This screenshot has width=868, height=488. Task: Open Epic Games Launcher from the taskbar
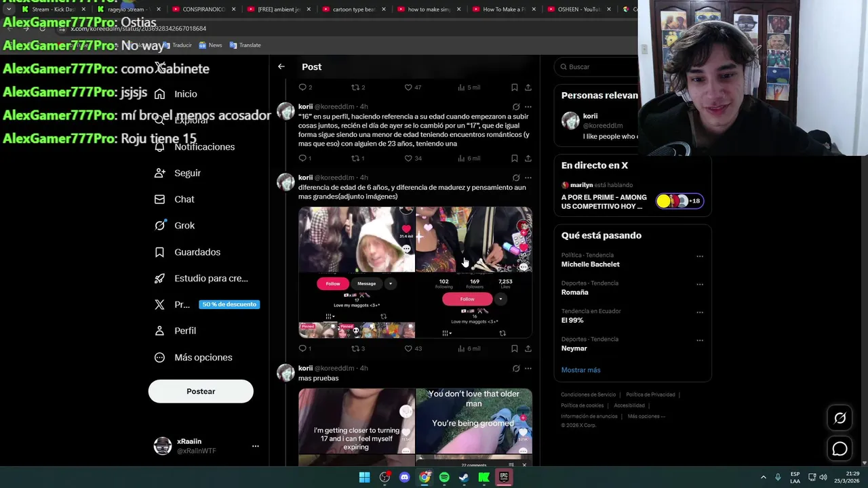coord(504,477)
